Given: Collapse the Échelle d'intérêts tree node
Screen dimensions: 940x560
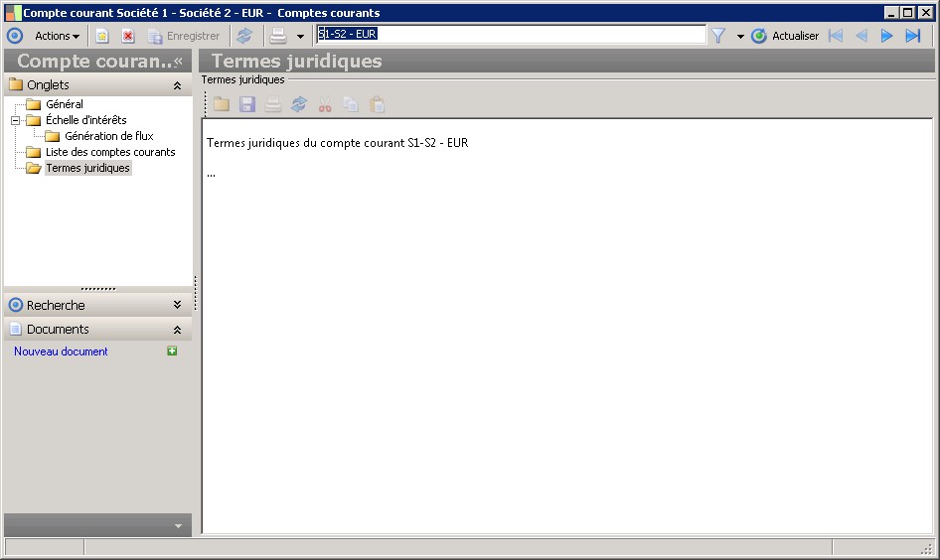Looking at the screenshot, I should pyautogui.click(x=16, y=120).
